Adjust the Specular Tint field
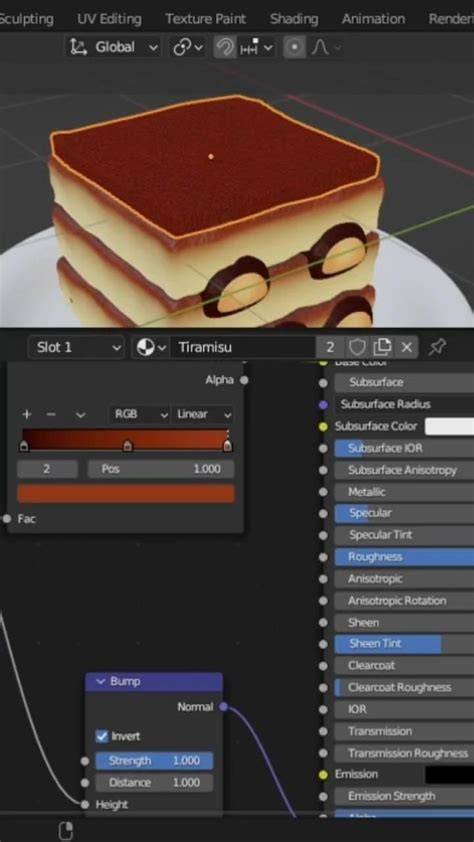The width and height of the screenshot is (474, 842). [404, 535]
